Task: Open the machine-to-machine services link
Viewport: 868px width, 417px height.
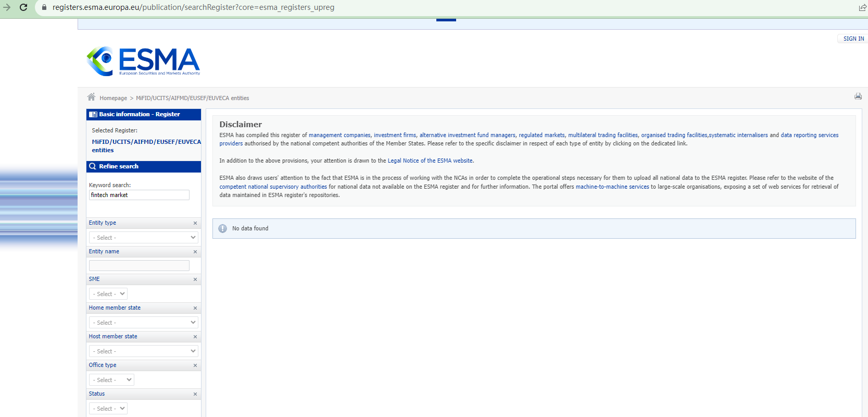Action: (612, 187)
